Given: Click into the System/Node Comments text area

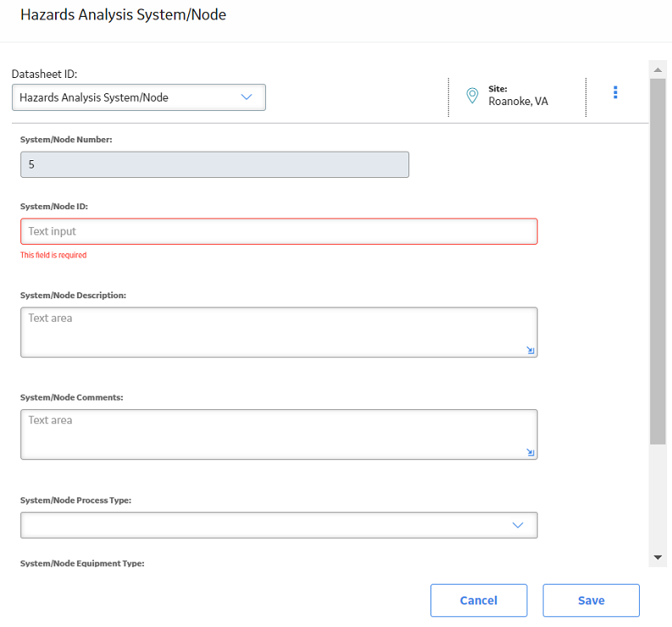Looking at the screenshot, I should [x=279, y=435].
